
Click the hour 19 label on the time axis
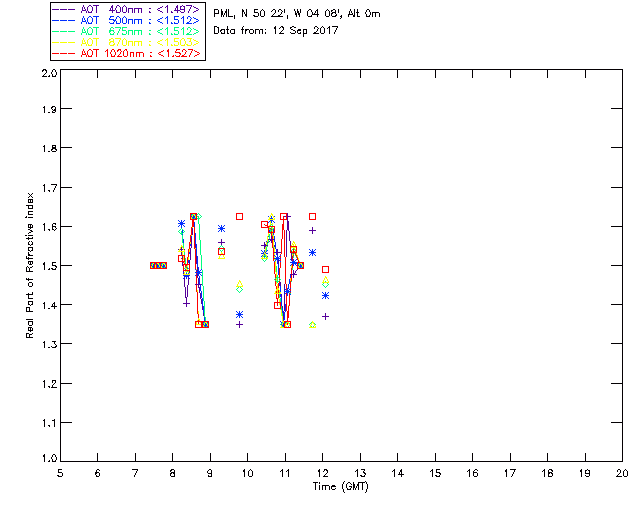click(585, 474)
